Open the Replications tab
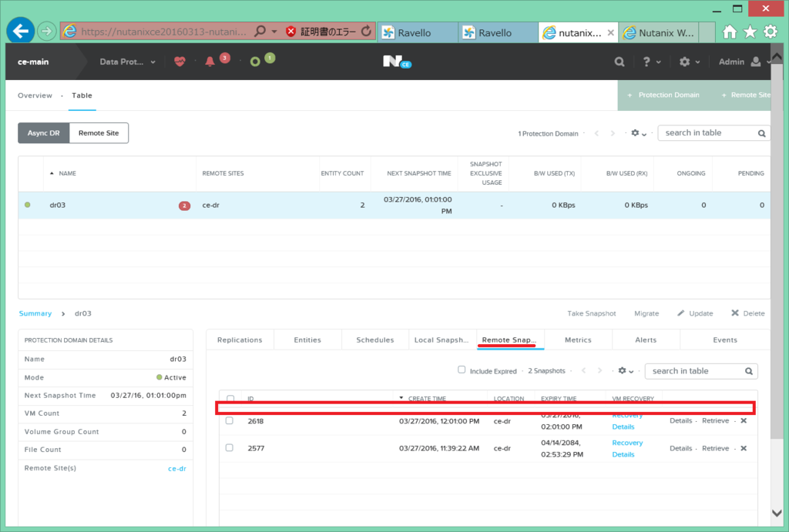Image resolution: width=789 pixels, height=532 pixels. coord(240,340)
